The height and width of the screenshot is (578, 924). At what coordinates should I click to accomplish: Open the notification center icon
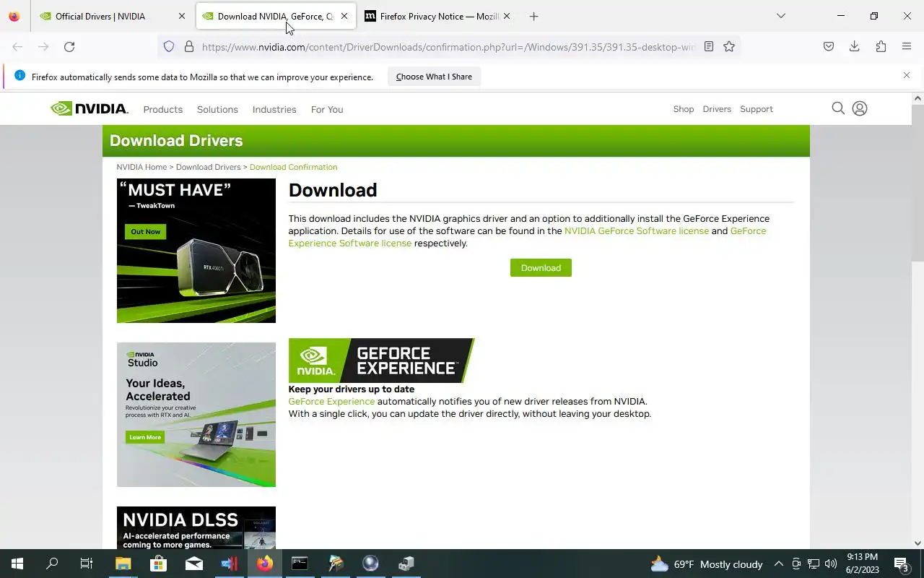902,564
